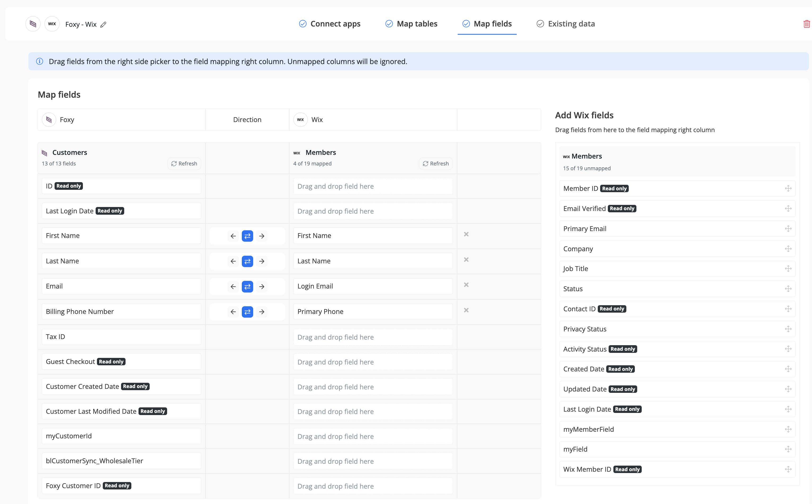This screenshot has width=812, height=504.
Task: Refresh the Wix Members fields
Action: click(435, 164)
